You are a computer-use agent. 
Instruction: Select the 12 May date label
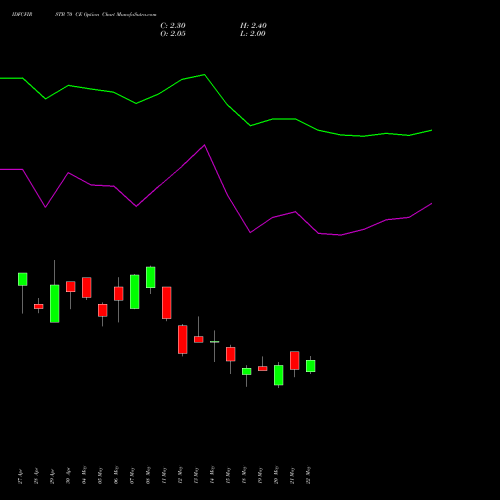pyautogui.click(x=180, y=475)
